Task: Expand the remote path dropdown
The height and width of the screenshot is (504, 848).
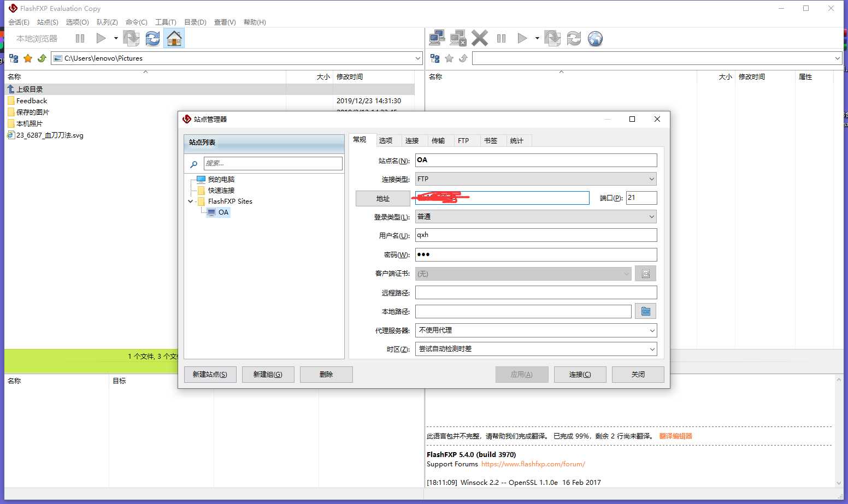Action: (x=838, y=58)
